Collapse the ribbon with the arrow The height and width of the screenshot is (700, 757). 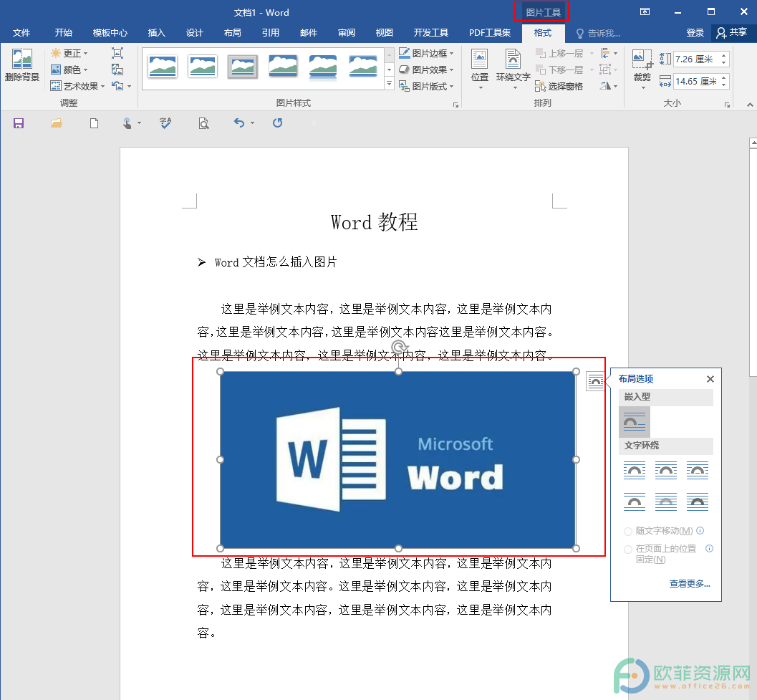[x=749, y=105]
